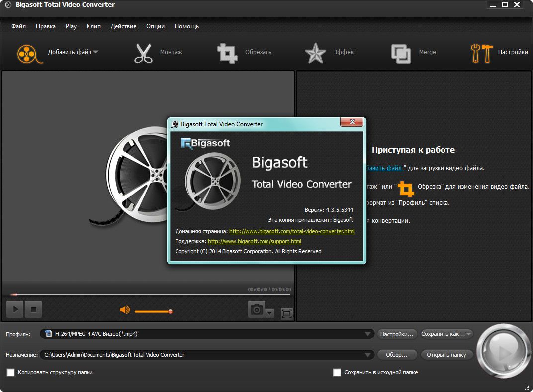Select the scissors Монтаж tool
Image resolution: width=533 pixels, height=392 pixels.
point(143,53)
